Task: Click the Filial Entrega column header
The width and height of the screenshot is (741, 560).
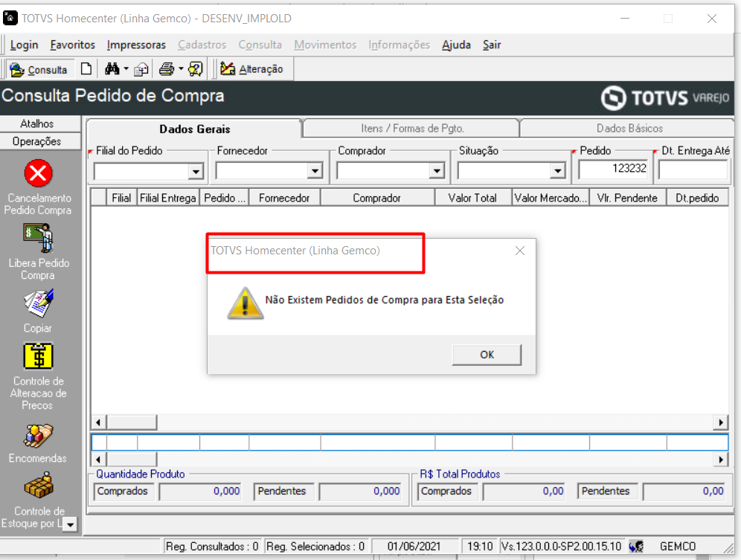Action: [168, 198]
